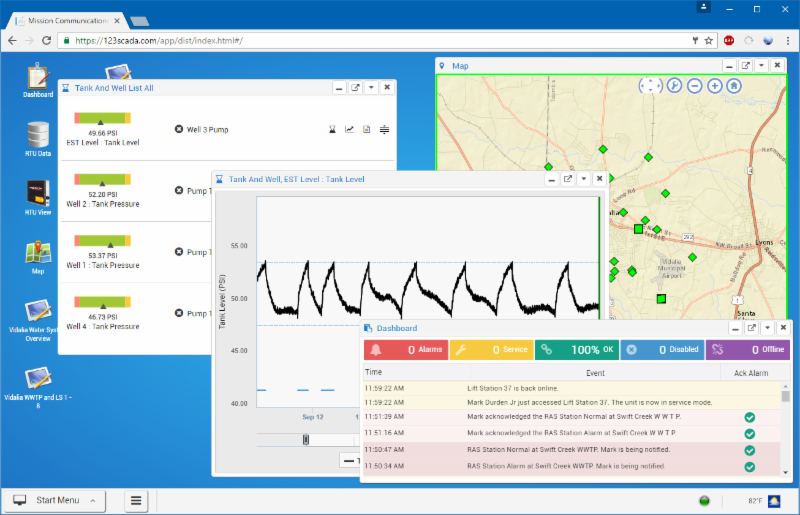
Task: Expand the Start Menu
Action: coord(55,500)
